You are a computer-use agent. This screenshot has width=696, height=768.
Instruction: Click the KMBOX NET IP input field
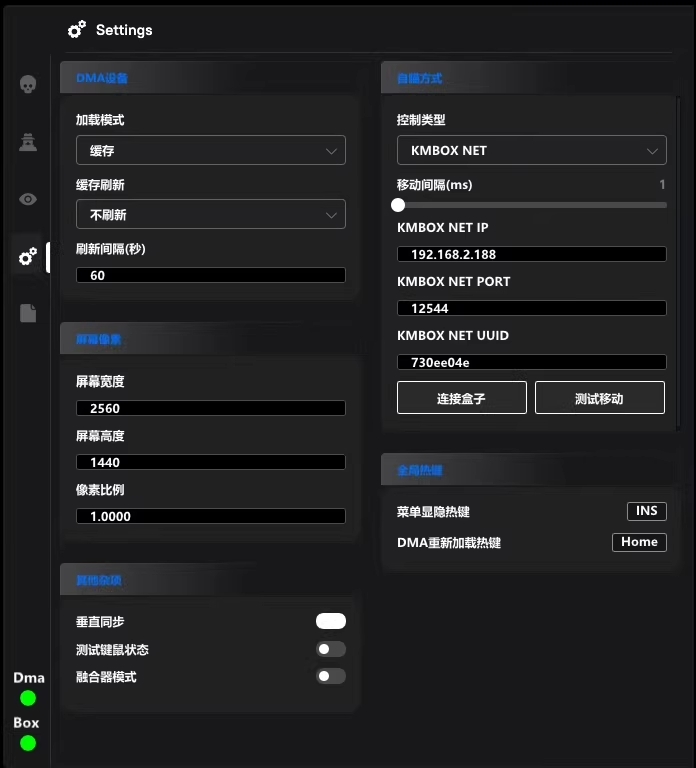pos(531,254)
